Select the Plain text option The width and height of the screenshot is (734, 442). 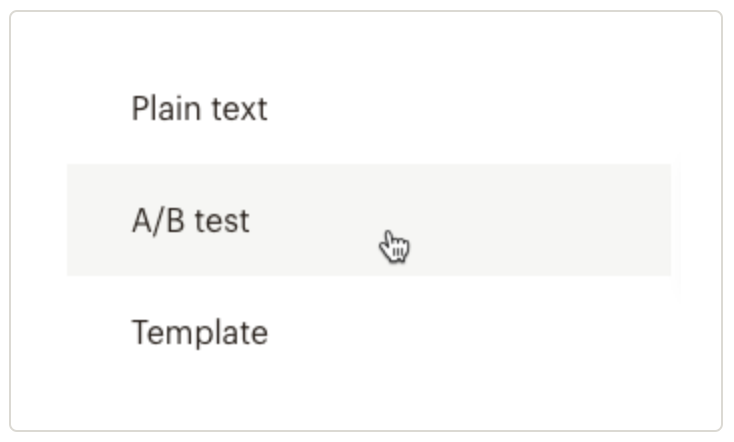point(199,108)
